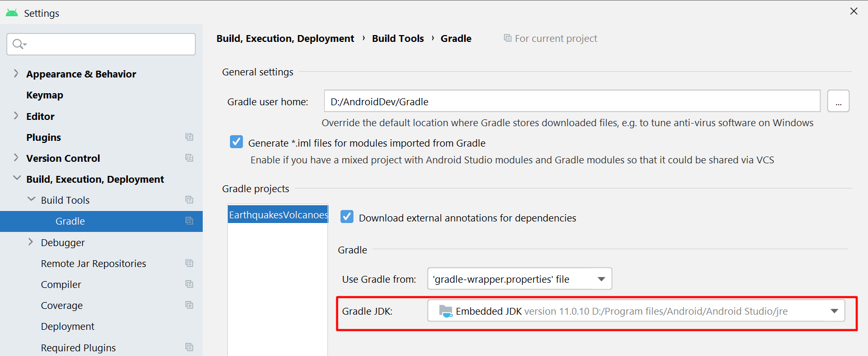Click the Gradle breadcrumb
The image size is (868, 356).
point(456,38)
